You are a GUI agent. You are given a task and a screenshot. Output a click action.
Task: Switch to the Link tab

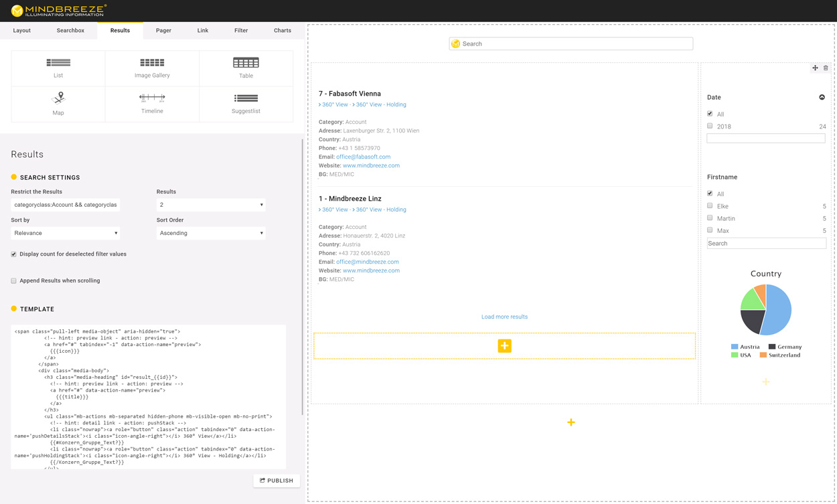click(203, 31)
